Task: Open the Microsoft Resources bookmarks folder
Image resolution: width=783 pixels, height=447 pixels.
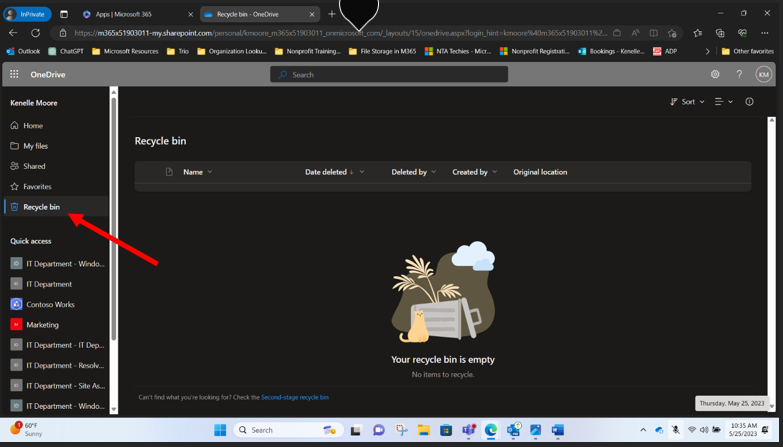Action: 125,51
